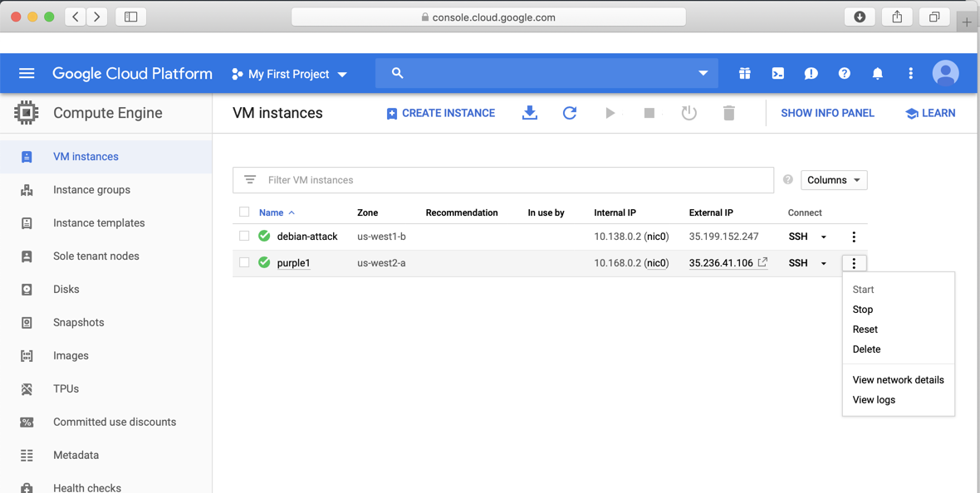Open the My First Project selector
The image size is (980, 493).
pos(289,74)
